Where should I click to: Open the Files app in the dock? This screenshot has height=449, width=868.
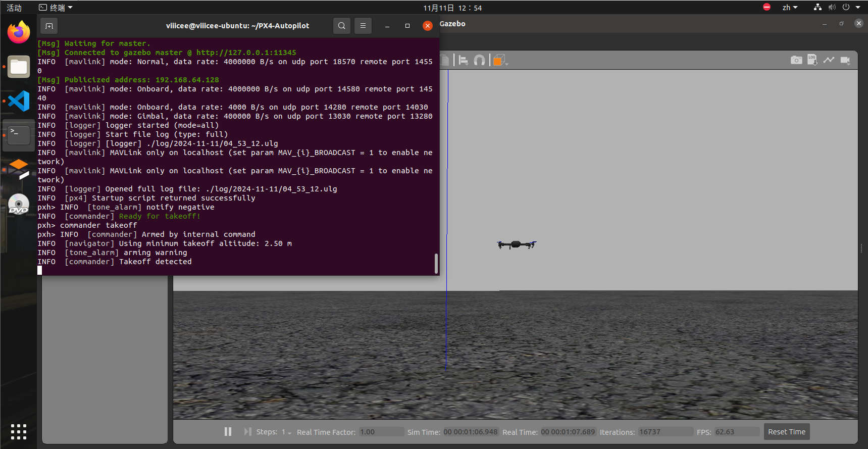pos(19,67)
